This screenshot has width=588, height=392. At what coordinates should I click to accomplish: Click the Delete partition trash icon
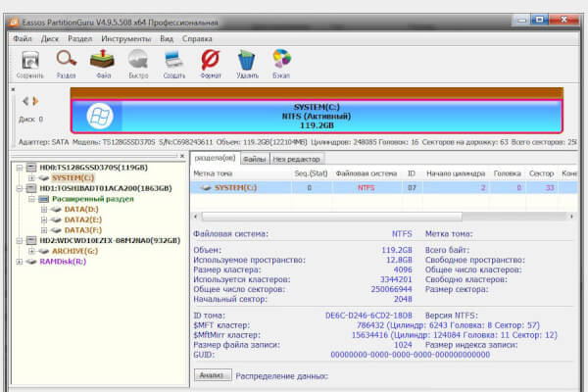click(x=246, y=60)
